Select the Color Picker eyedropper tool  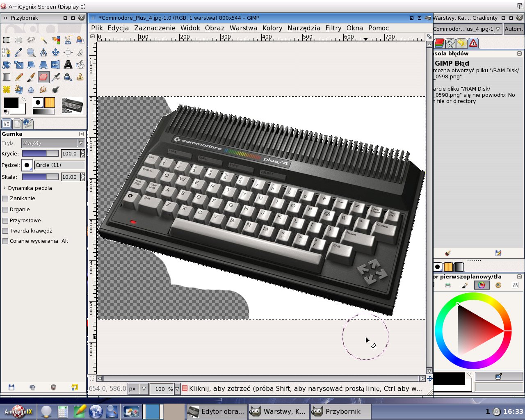19,52
